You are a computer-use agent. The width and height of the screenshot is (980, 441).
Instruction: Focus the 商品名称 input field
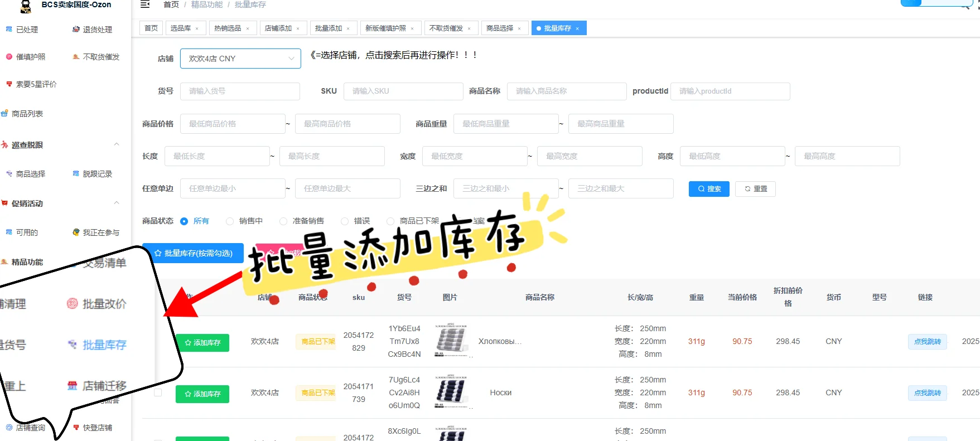(567, 91)
